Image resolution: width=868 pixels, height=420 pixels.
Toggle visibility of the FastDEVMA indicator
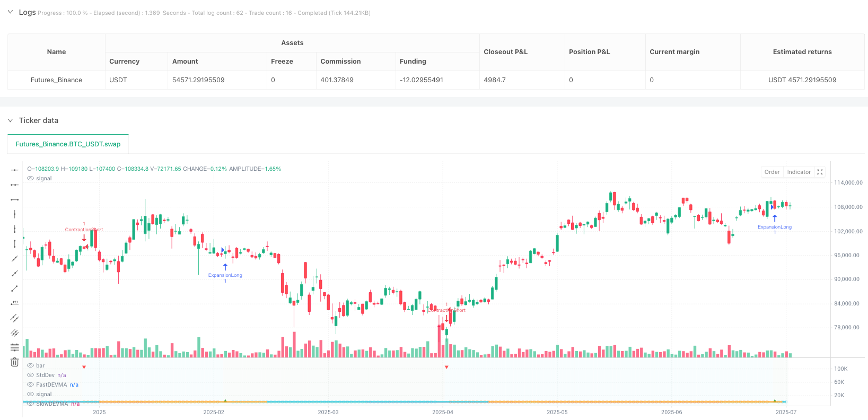[31, 384]
